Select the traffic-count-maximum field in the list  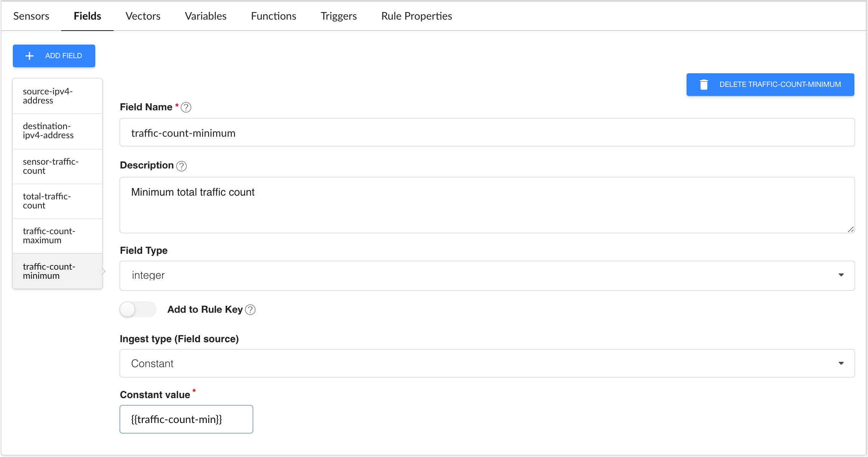pos(57,236)
